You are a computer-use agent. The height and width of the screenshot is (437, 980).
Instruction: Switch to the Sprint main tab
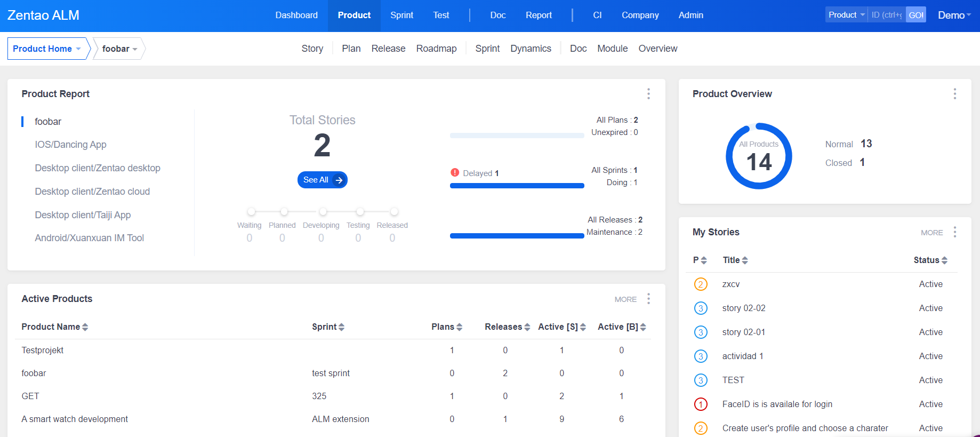(401, 15)
